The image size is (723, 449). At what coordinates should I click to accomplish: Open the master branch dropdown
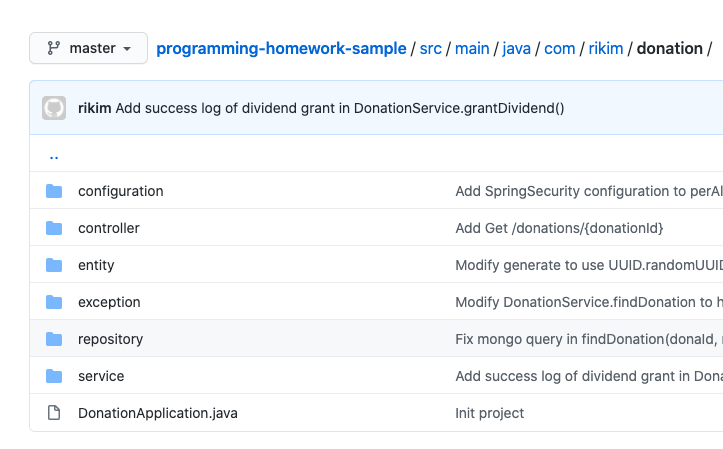[88, 48]
